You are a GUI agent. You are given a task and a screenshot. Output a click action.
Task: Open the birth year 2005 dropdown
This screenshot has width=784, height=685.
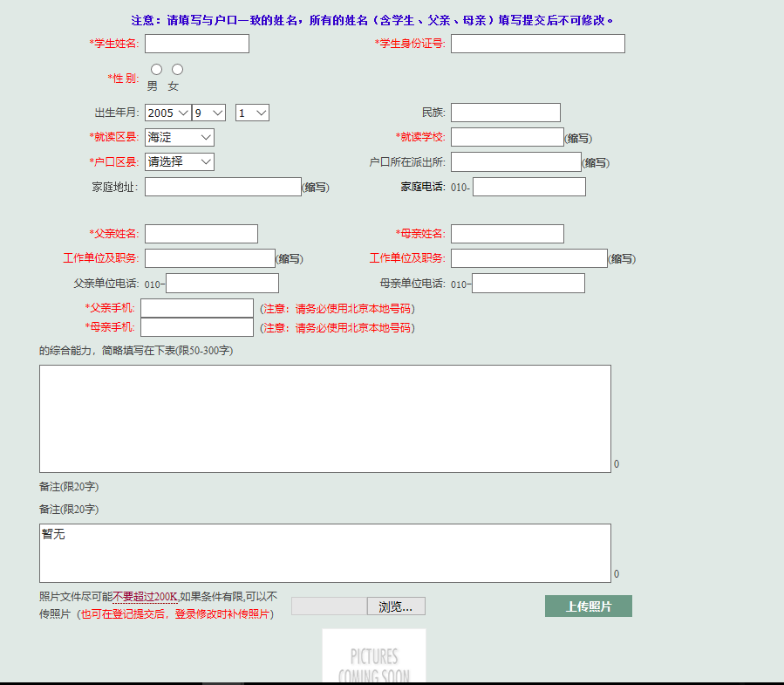click(168, 113)
